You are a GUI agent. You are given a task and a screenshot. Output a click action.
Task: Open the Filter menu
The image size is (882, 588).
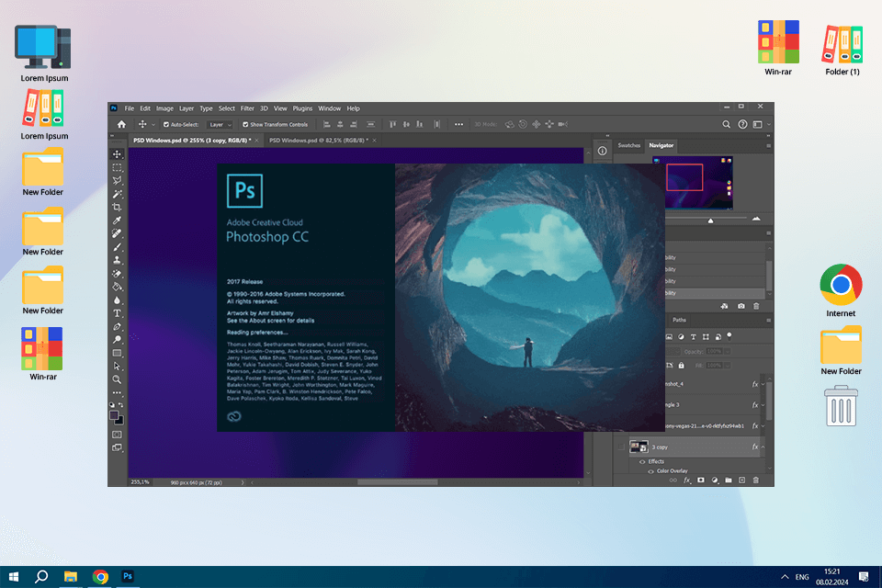(x=247, y=108)
